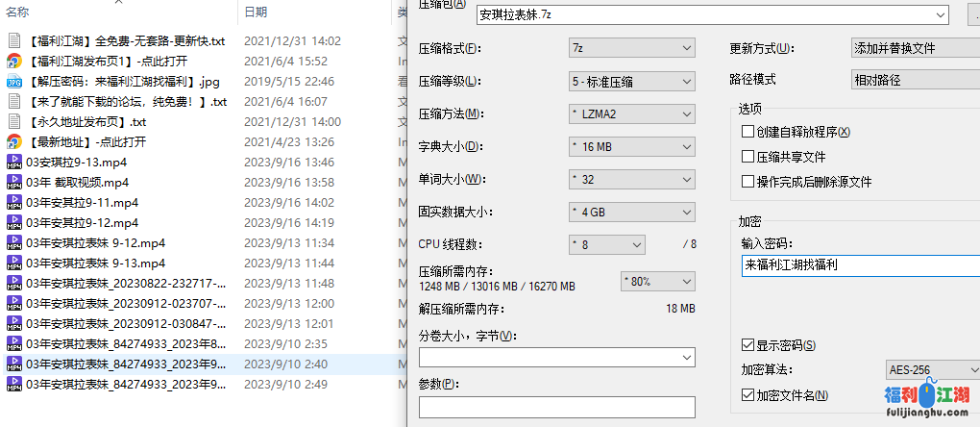Open the 压缩格式 7z dropdown
The image size is (980, 427).
point(631,48)
